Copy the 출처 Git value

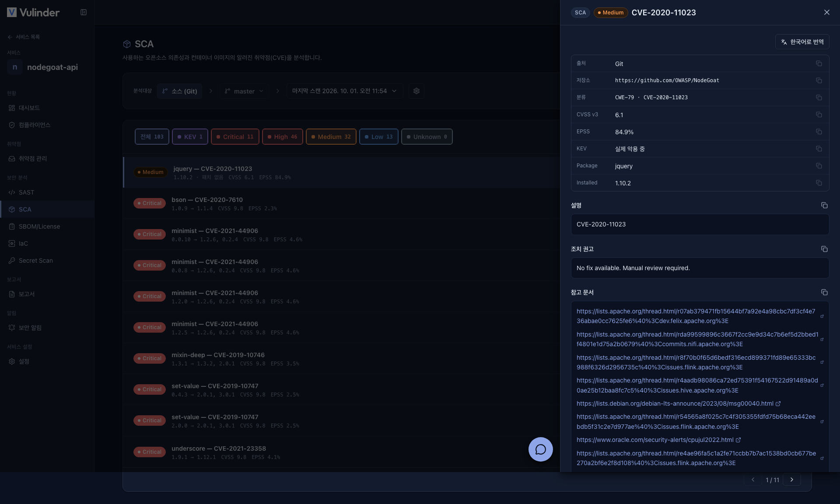pos(819,63)
